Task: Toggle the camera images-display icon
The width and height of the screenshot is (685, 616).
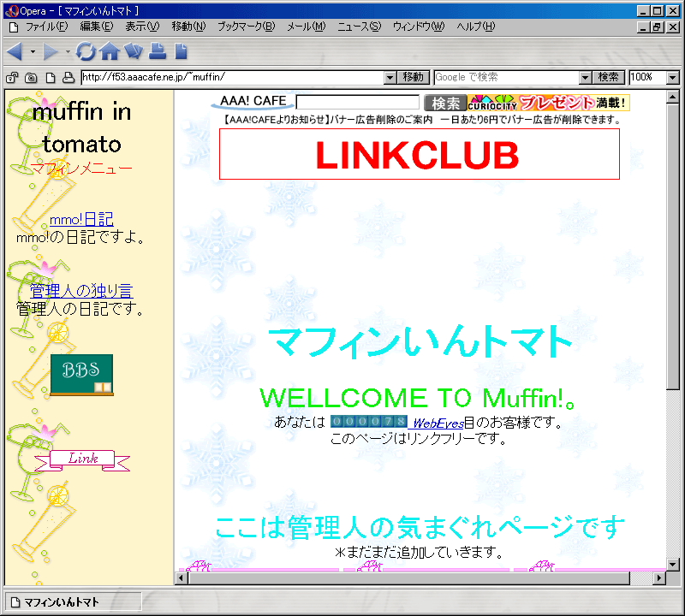Action: point(31,78)
